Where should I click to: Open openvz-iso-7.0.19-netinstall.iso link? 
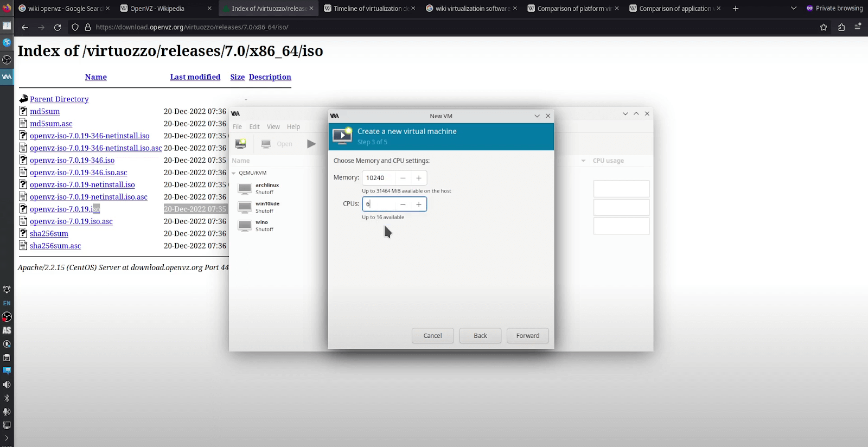[x=82, y=185]
